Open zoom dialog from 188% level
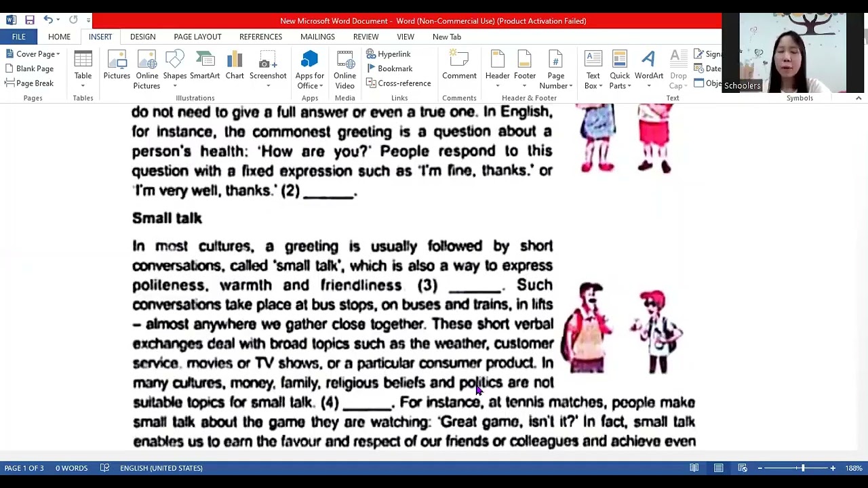This screenshot has height=488, width=868. pos(854,468)
